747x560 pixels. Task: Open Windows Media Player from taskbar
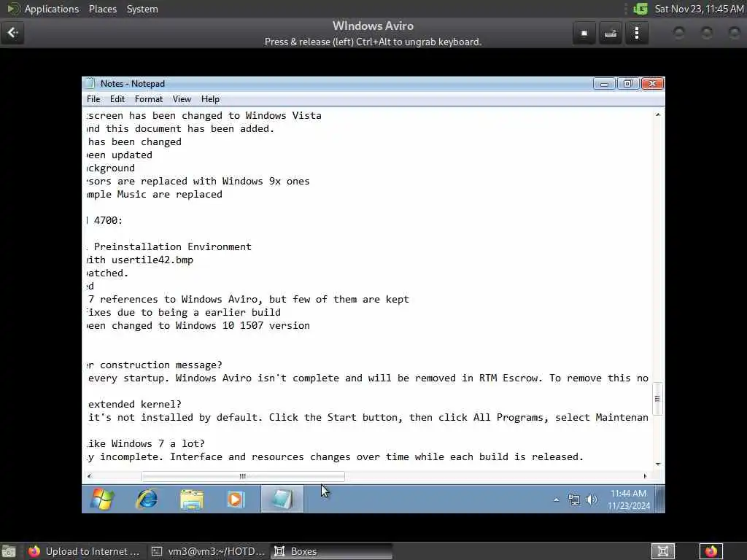[x=236, y=499]
